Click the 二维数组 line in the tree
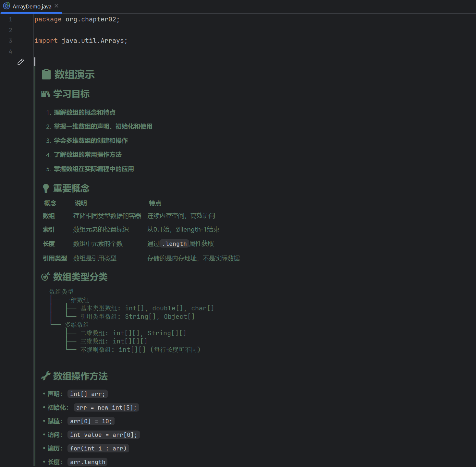 (x=133, y=333)
